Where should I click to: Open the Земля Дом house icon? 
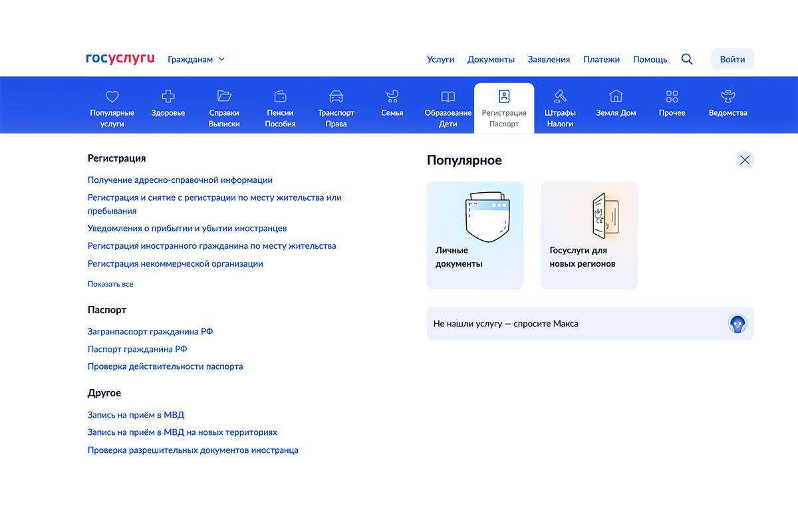click(616, 96)
